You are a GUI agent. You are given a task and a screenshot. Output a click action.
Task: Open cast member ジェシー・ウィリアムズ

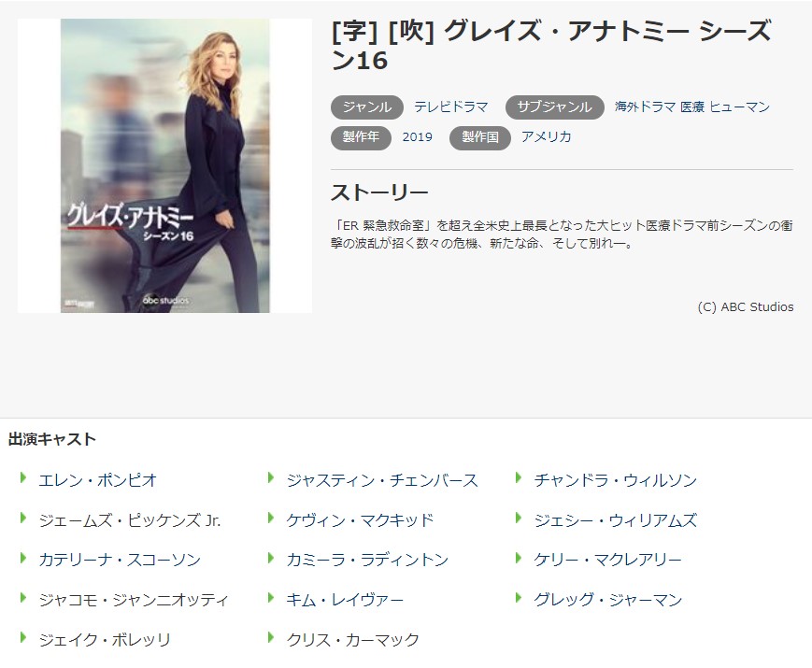[x=615, y=519]
